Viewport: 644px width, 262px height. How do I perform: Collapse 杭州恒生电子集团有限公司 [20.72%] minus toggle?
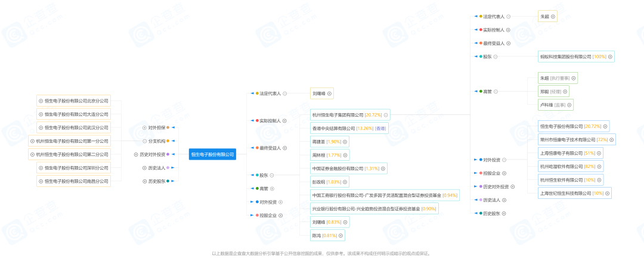[386, 115]
